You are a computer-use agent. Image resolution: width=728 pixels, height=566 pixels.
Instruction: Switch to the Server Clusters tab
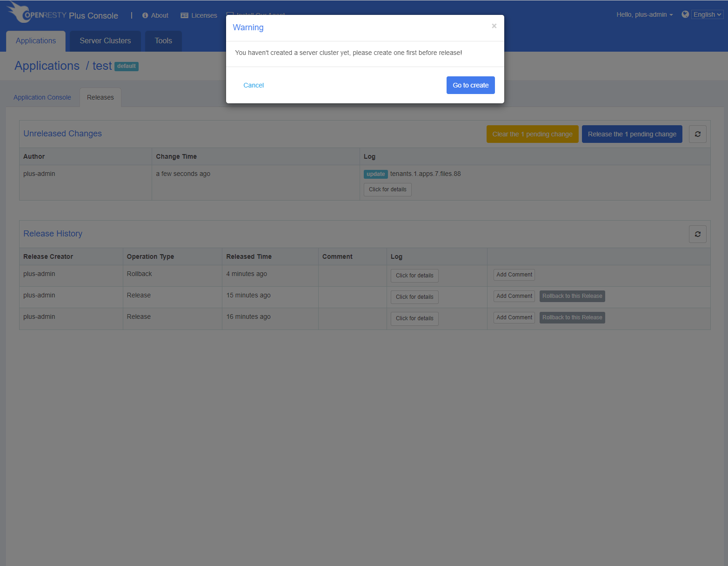[x=105, y=41]
